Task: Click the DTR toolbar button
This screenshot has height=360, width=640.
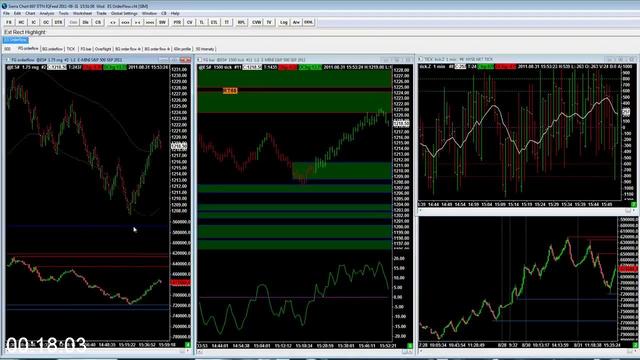Action: coord(58,22)
